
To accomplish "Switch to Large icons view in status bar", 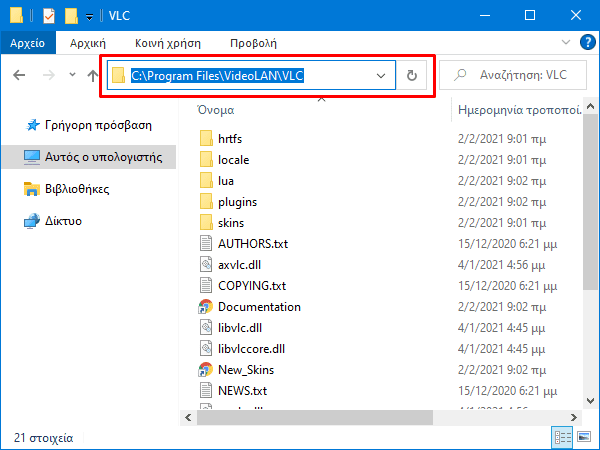I will click(584, 437).
